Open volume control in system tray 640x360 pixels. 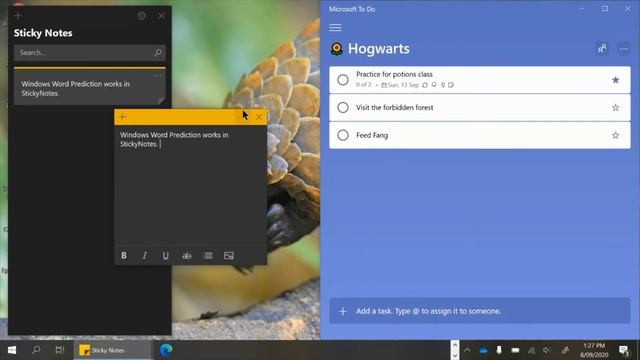(547, 350)
